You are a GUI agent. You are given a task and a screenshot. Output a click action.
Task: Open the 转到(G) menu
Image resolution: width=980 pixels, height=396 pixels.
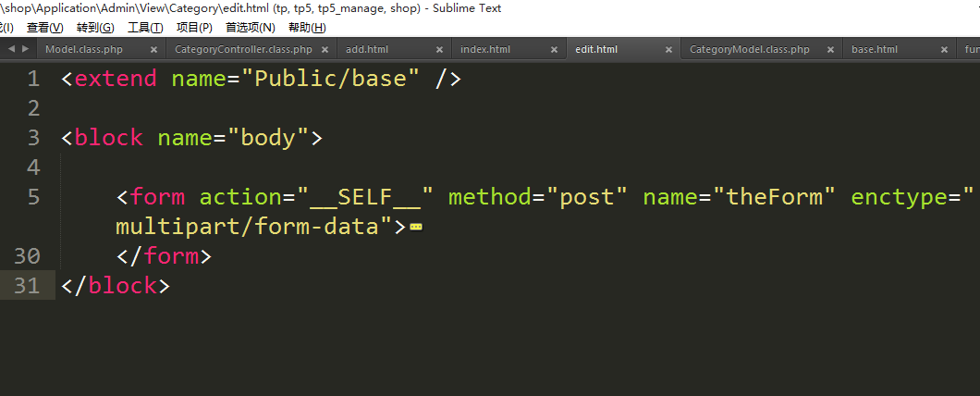pos(95,28)
